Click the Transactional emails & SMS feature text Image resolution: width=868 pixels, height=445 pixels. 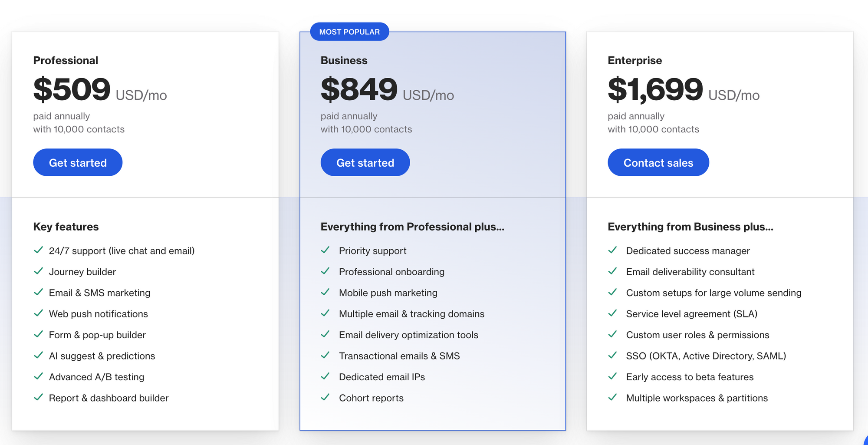pyautogui.click(x=399, y=356)
